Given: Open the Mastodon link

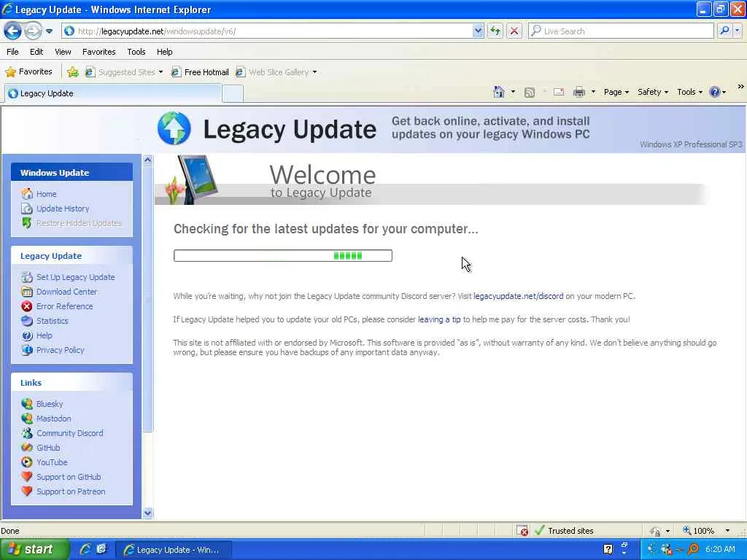Looking at the screenshot, I should [54, 419].
